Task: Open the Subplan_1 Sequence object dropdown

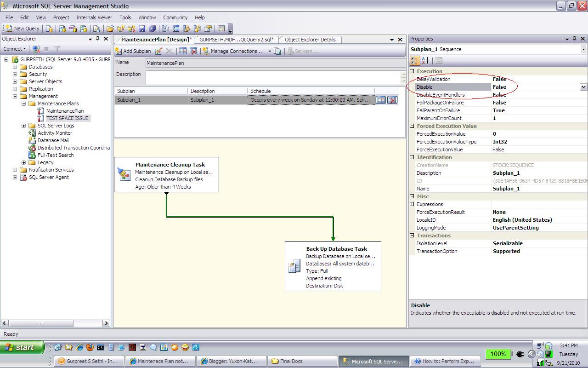Action: (583, 49)
